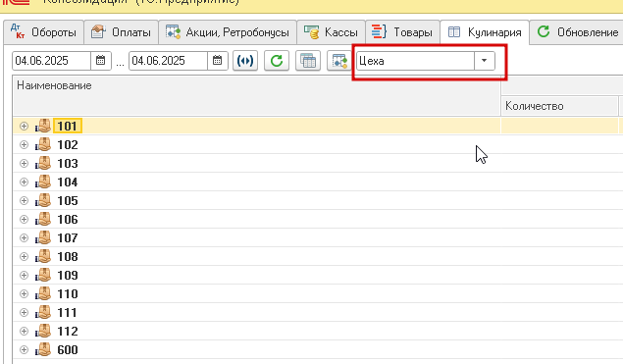Click the Количество column header
This screenshot has height=364, width=623.
click(559, 106)
